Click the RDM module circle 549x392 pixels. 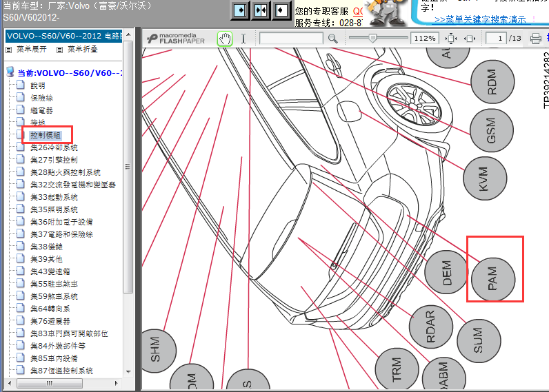492,82
